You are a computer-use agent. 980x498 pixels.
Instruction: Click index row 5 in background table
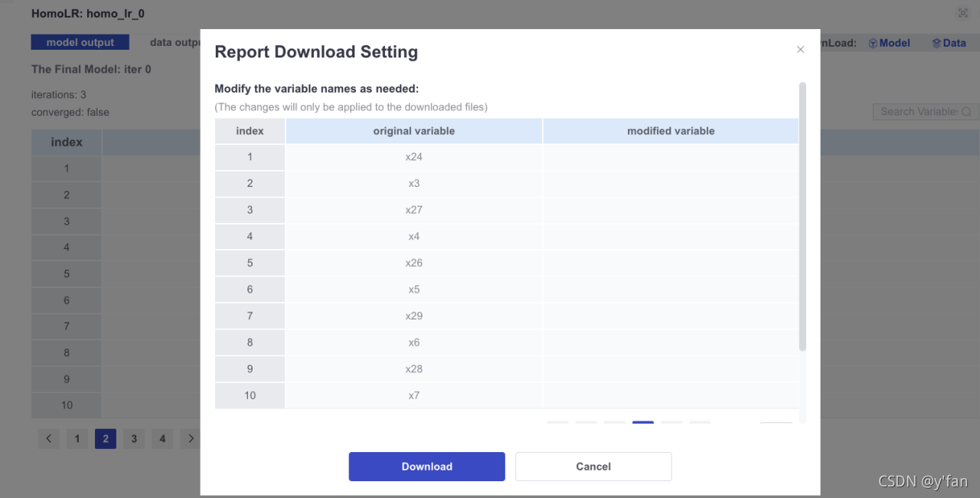point(67,274)
